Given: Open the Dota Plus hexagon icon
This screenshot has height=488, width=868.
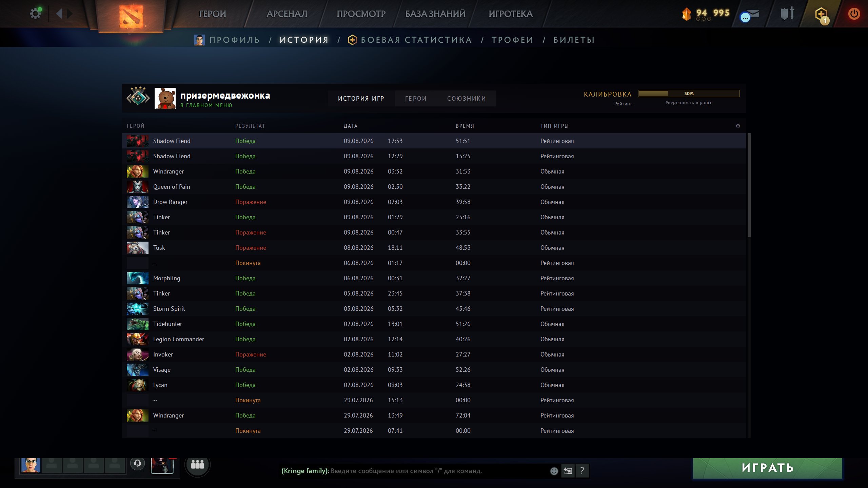Looking at the screenshot, I should tap(821, 15).
